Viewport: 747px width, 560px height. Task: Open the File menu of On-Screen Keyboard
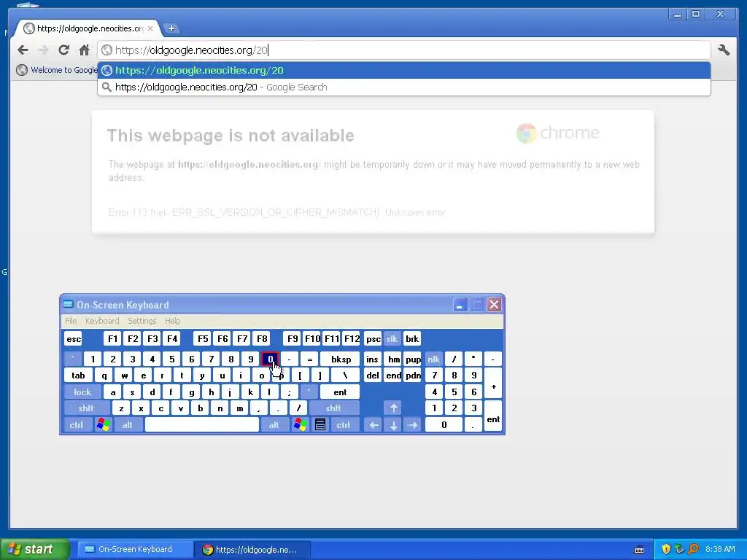tap(71, 321)
